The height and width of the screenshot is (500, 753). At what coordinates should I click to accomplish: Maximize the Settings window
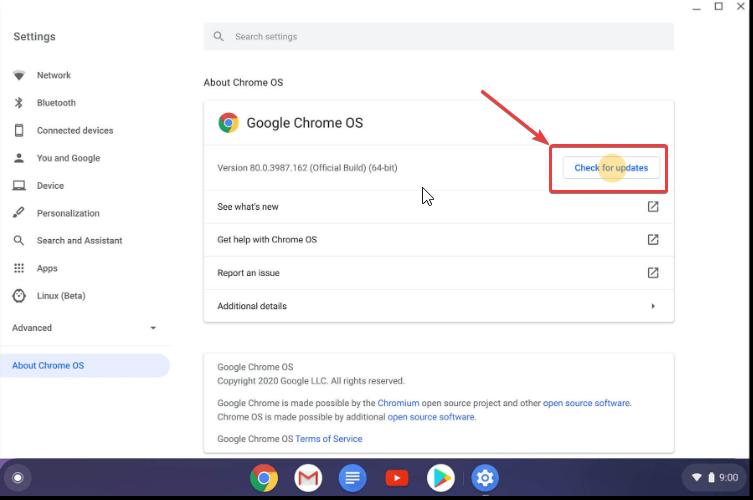coord(718,6)
